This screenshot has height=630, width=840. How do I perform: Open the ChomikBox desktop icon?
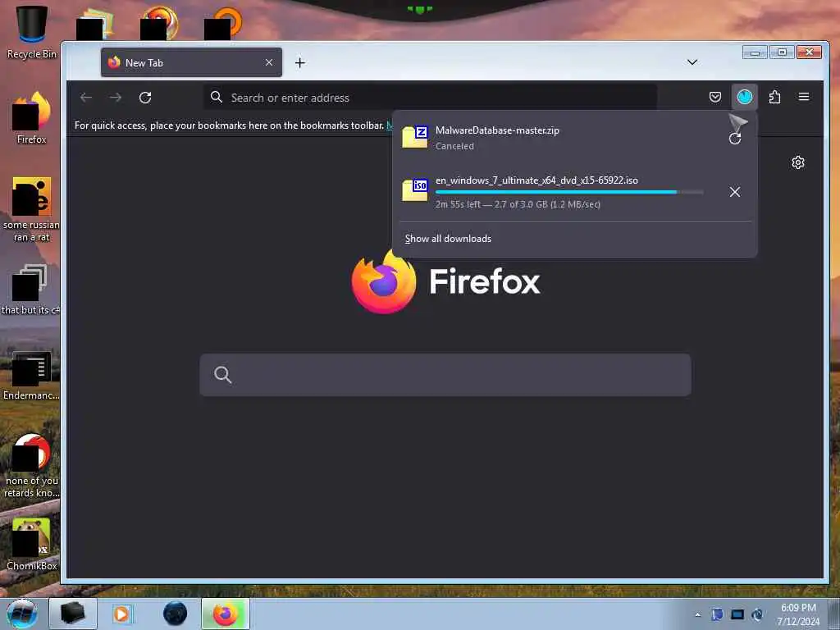32,544
